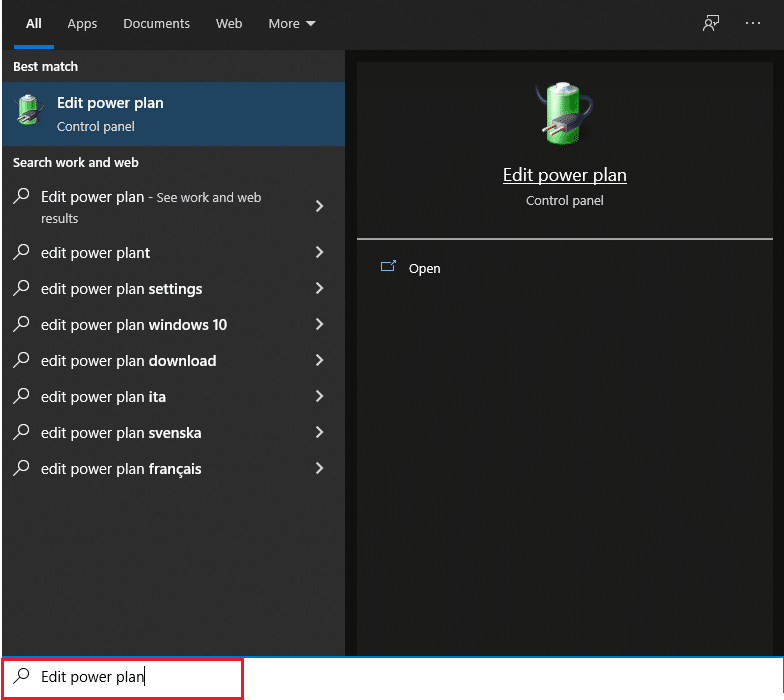Switch to the Web tab
784x700 pixels.
pos(229,23)
